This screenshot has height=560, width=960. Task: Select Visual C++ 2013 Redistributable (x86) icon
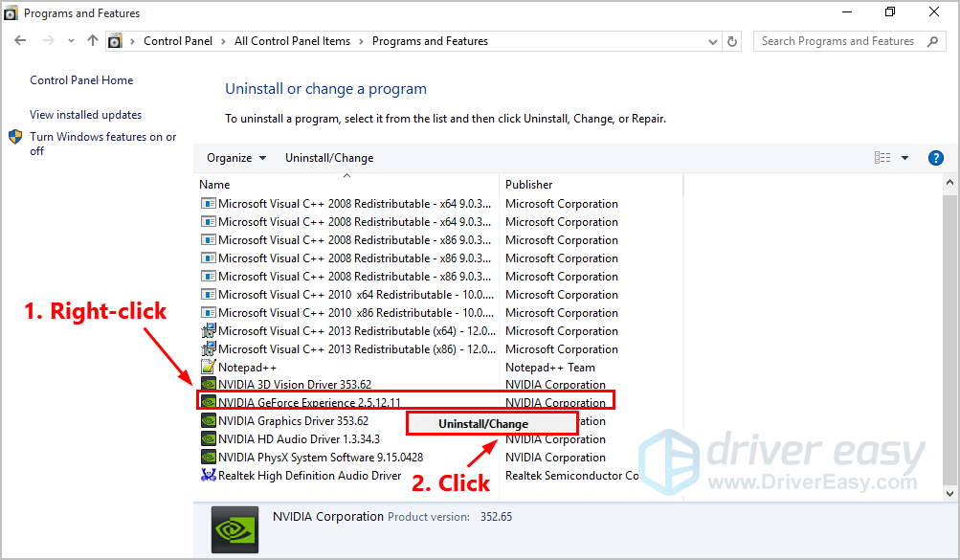209,348
